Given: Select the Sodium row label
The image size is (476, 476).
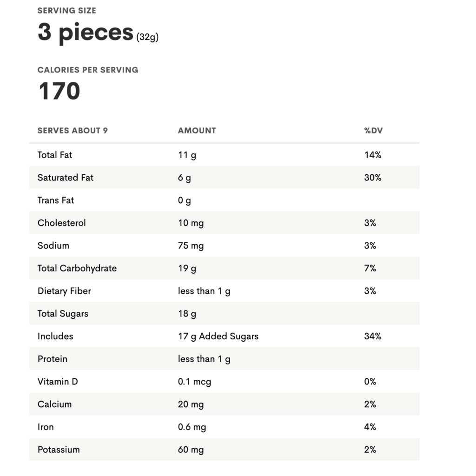Looking at the screenshot, I should [53, 245].
